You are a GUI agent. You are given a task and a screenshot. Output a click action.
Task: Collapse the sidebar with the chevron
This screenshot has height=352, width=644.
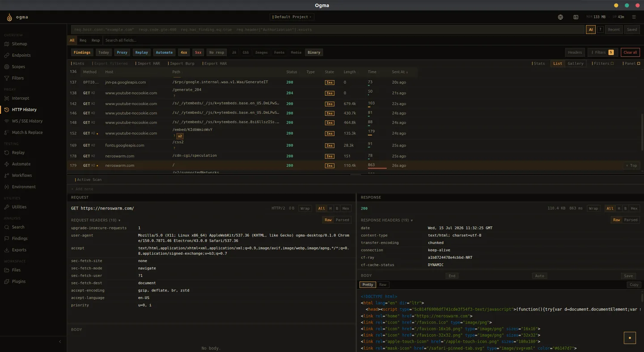60,342
